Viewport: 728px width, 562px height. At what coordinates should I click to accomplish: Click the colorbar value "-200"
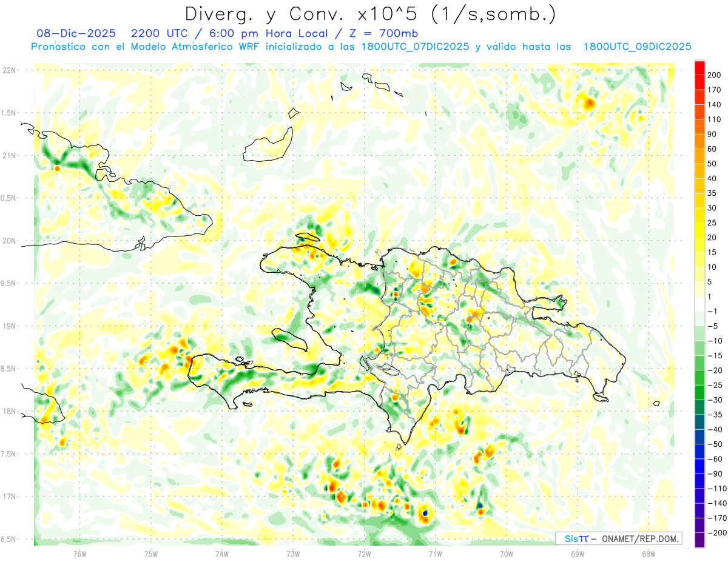click(716, 533)
